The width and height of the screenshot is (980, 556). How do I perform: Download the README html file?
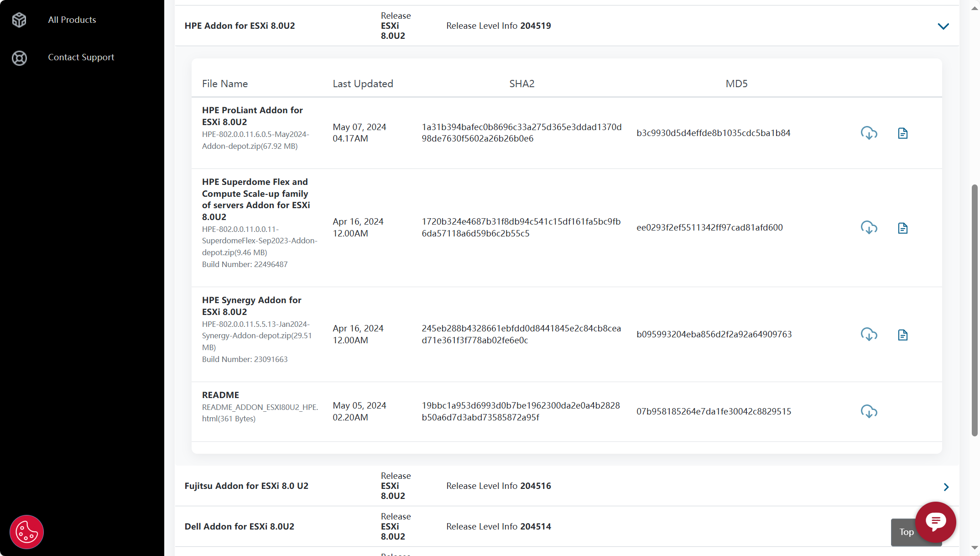(x=869, y=411)
